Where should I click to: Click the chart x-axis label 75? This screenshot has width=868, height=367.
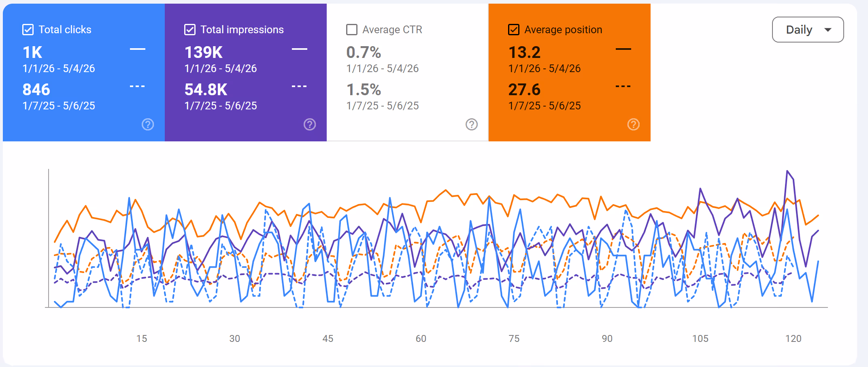514,339
